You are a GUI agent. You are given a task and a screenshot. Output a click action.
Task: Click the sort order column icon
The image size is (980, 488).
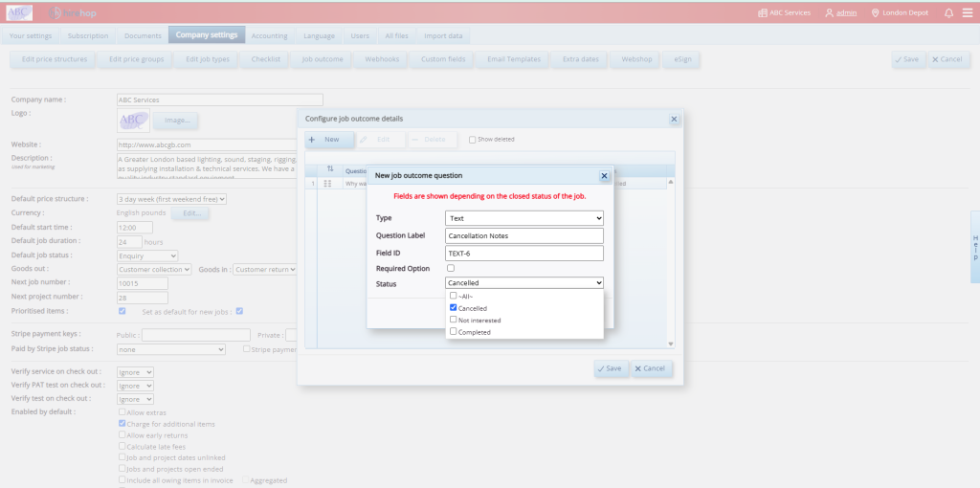[x=330, y=169]
